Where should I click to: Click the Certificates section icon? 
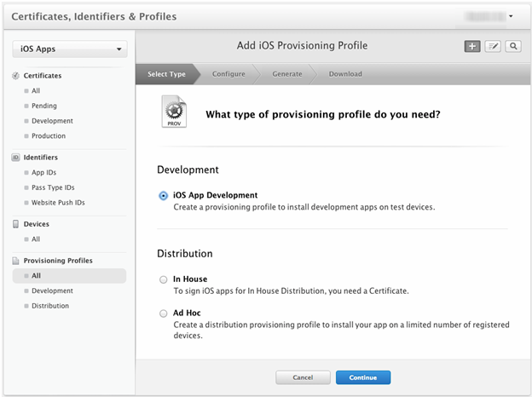(15, 76)
